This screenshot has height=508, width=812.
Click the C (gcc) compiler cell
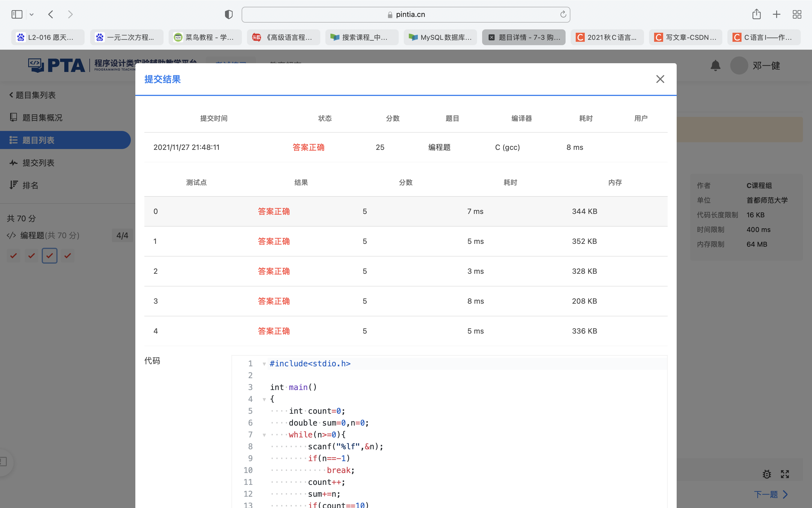pos(507,147)
